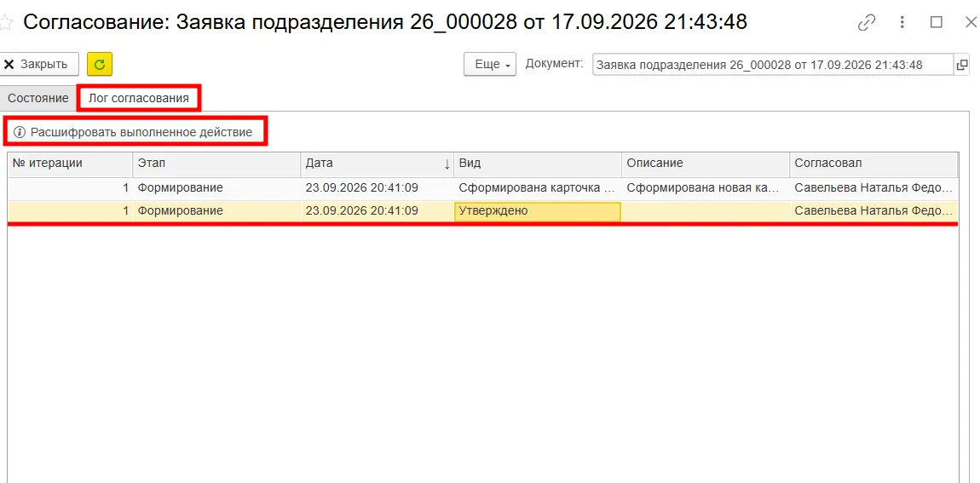Click the Документ input field
This screenshot has height=483, width=980.
pos(773,65)
